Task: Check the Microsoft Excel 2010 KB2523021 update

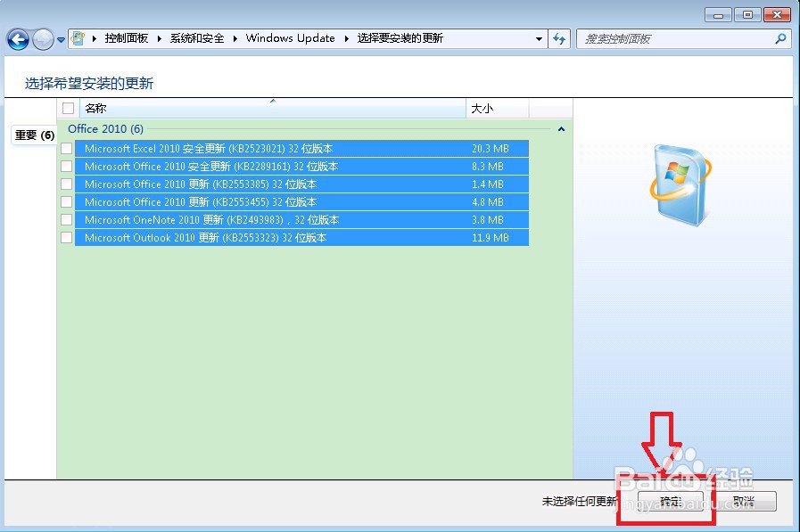Action: pos(68,149)
